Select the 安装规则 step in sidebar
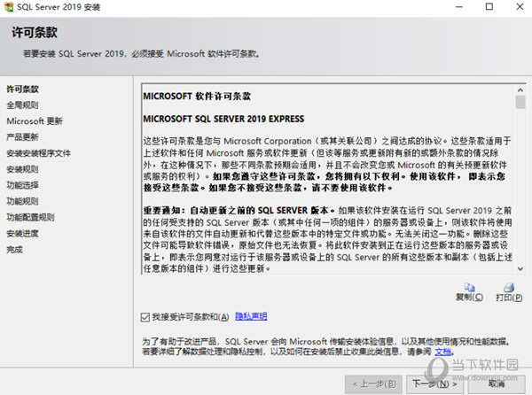 coord(22,169)
